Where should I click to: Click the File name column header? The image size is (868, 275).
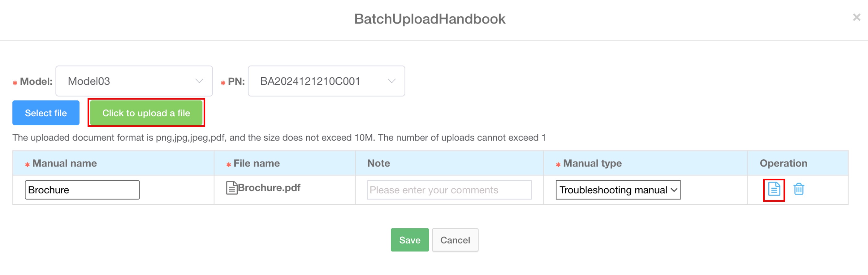point(257,163)
